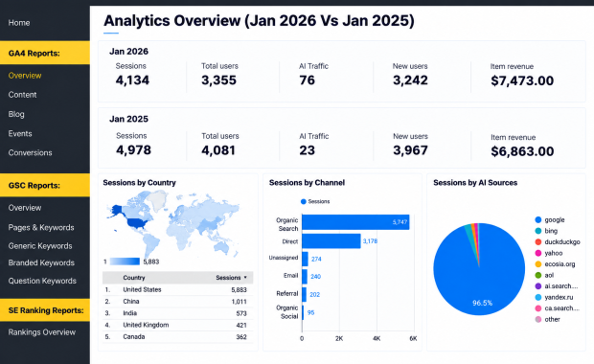Click Jan 2025 Total users value 4,081
Screen dimensions: 594x364
[218, 150]
